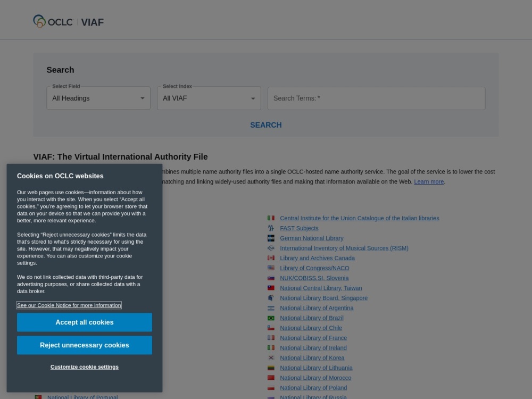Open NUK/COBISS.SI, Slovenia link
Image resolution: width=532 pixels, height=399 pixels.
coord(314,278)
